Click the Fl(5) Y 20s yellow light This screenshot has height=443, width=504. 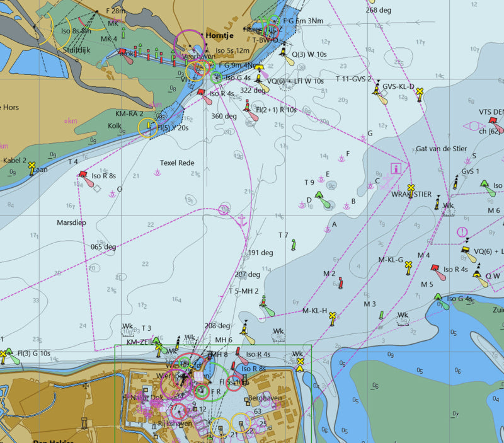pos(150,127)
